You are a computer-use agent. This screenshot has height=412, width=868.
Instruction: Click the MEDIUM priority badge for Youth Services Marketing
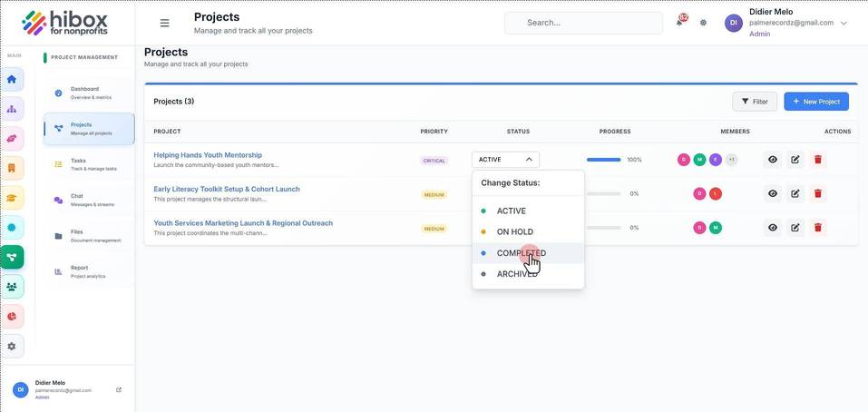434,229
